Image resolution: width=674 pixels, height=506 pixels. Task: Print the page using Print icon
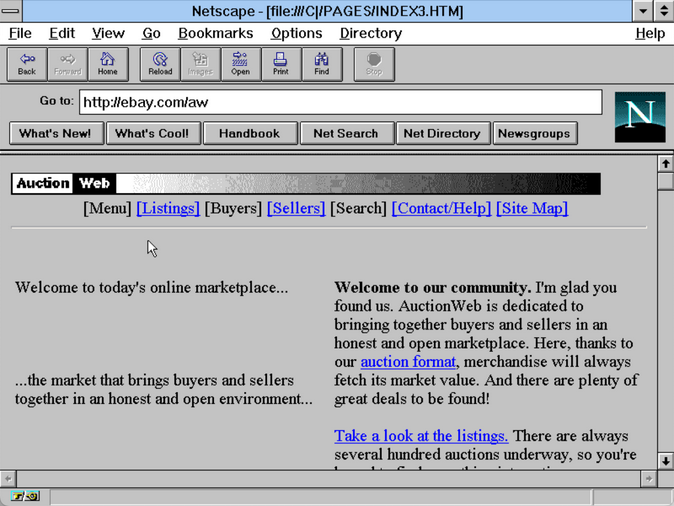[281, 64]
